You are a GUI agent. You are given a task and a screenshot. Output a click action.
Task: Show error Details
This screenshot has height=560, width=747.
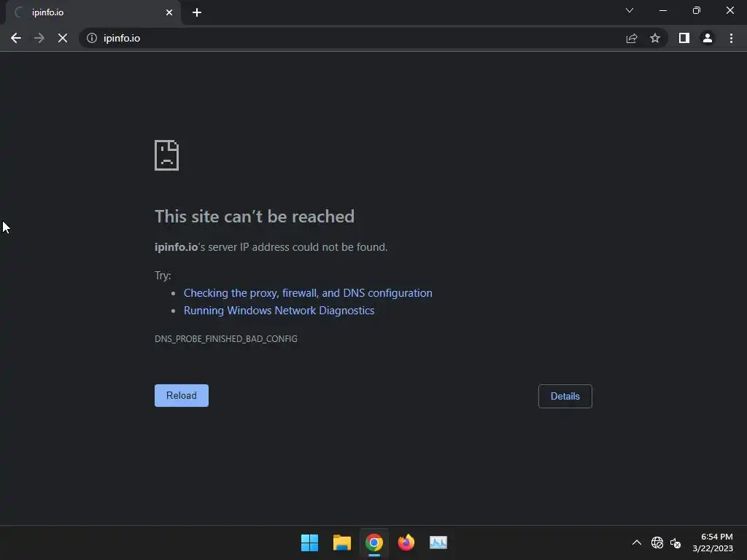[x=565, y=396]
